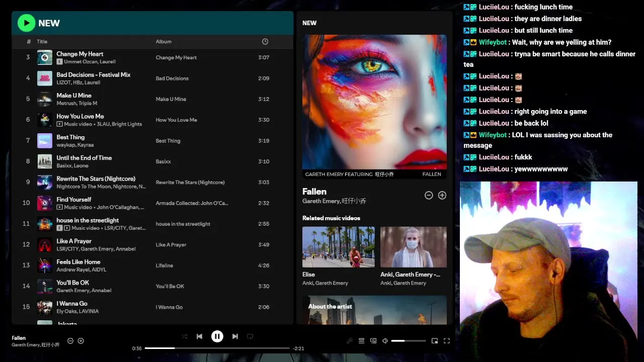The image size is (644, 362).
Task: Open the play queue
Action: pyautogui.click(x=361, y=341)
